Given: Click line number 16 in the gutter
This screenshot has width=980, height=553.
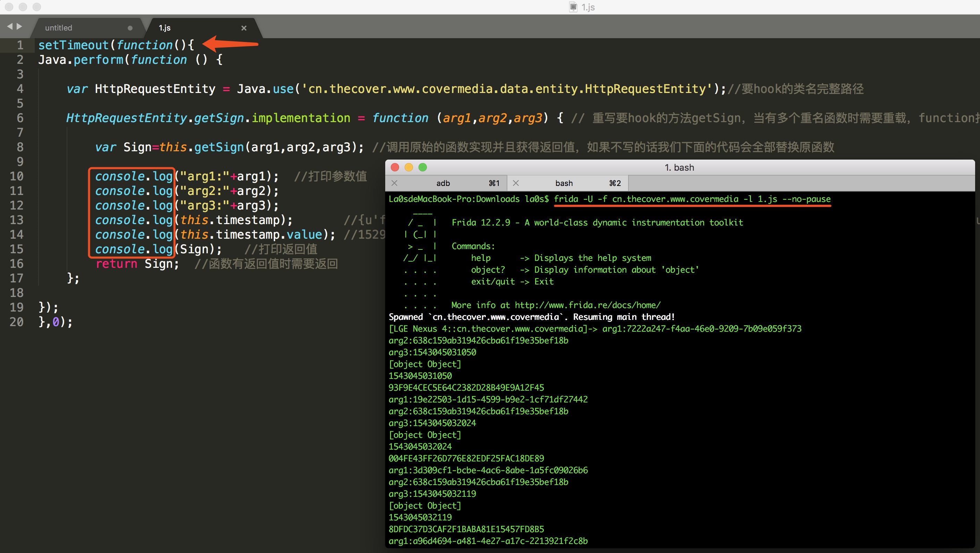Looking at the screenshot, I should click(x=16, y=264).
